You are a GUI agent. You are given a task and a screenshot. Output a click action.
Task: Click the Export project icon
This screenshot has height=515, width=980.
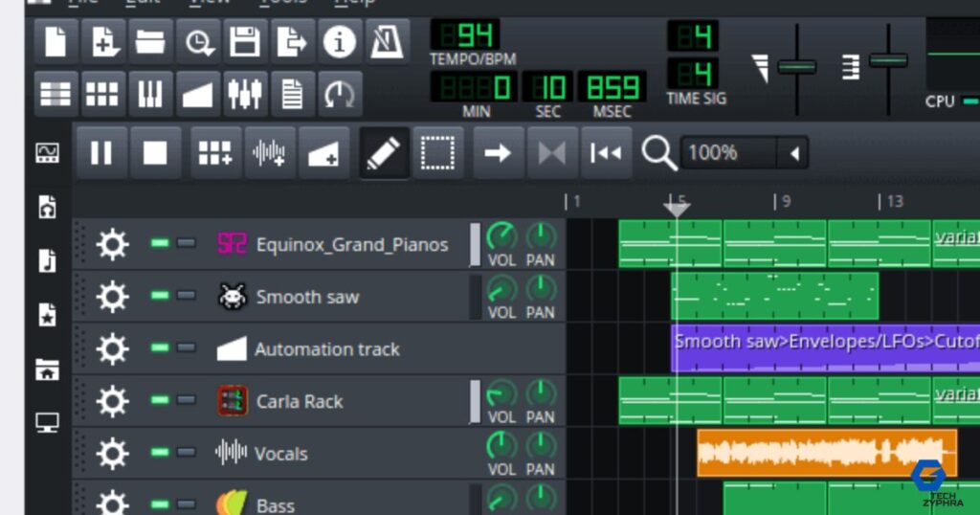pyautogui.click(x=291, y=42)
